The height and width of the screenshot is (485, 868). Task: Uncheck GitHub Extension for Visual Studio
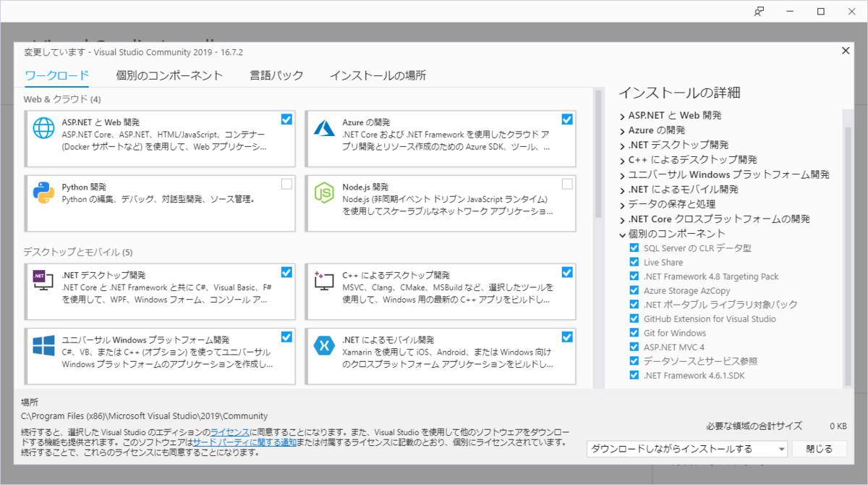click(x=634, y=319)
